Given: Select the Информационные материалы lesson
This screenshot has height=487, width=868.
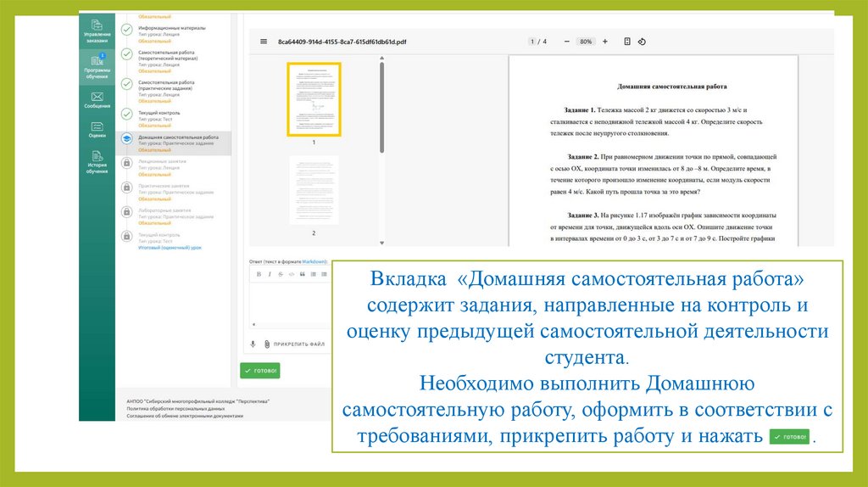Looking at the screenshot, I should coord(171,28).
